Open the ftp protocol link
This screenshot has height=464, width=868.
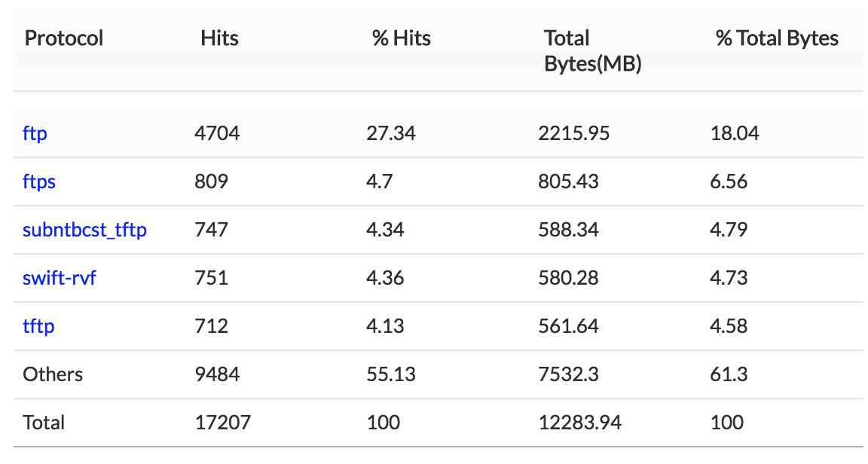(35, 134)
